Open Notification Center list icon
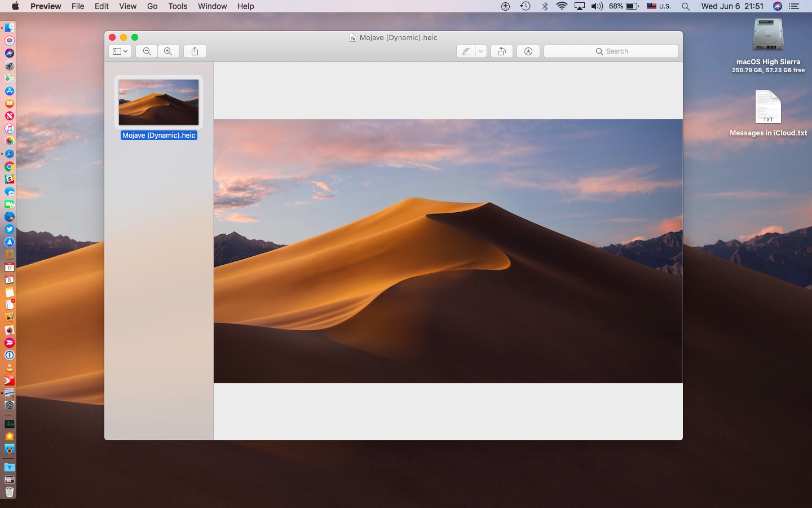 point(794,6)
